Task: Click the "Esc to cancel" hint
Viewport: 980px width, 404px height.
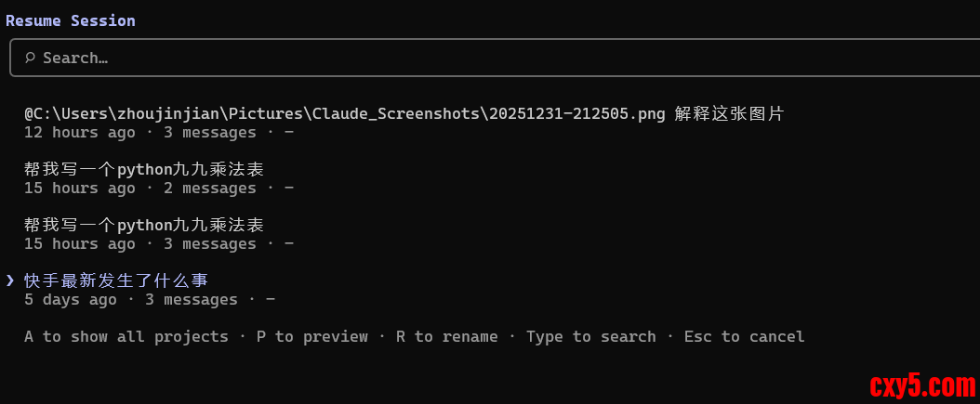Action: 744,336
